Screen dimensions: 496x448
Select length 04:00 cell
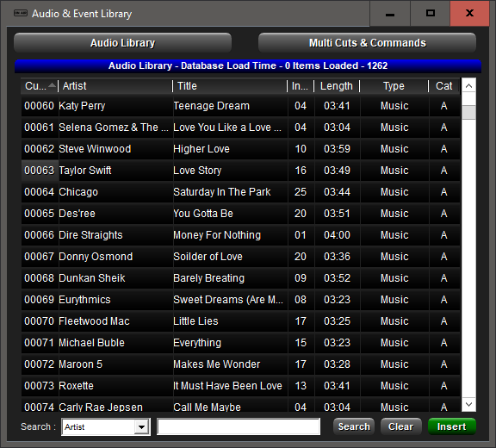(x=338, y=234)
